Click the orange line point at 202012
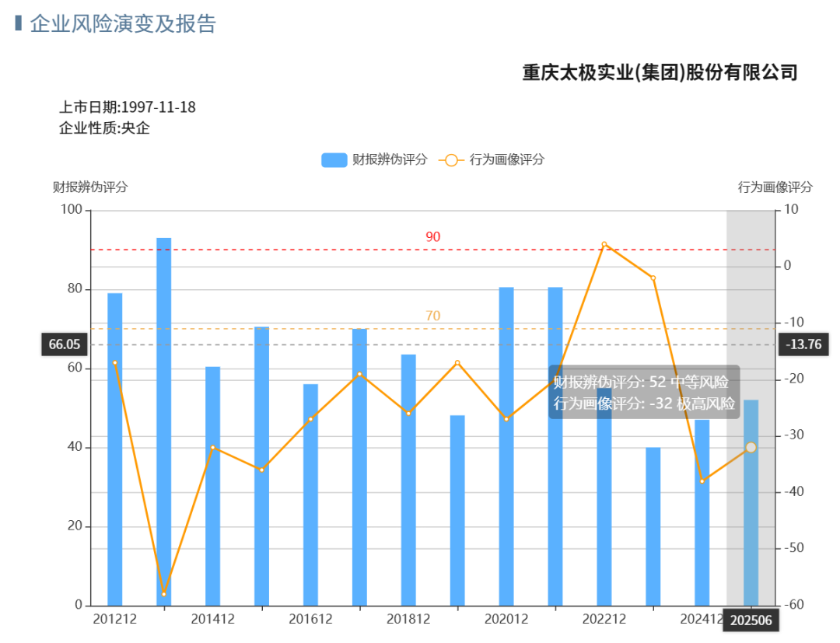 click(506, 419)
